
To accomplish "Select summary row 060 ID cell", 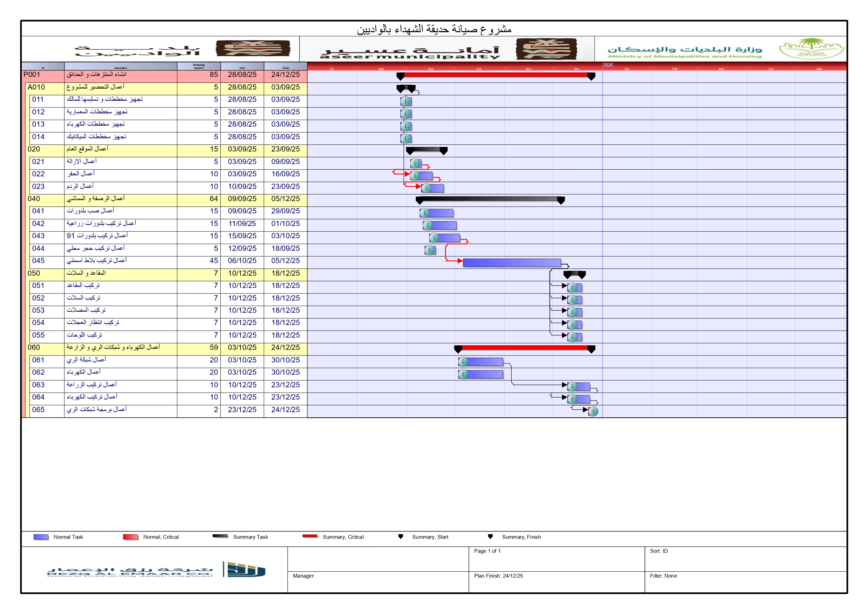I will click(x=34, y=348).
